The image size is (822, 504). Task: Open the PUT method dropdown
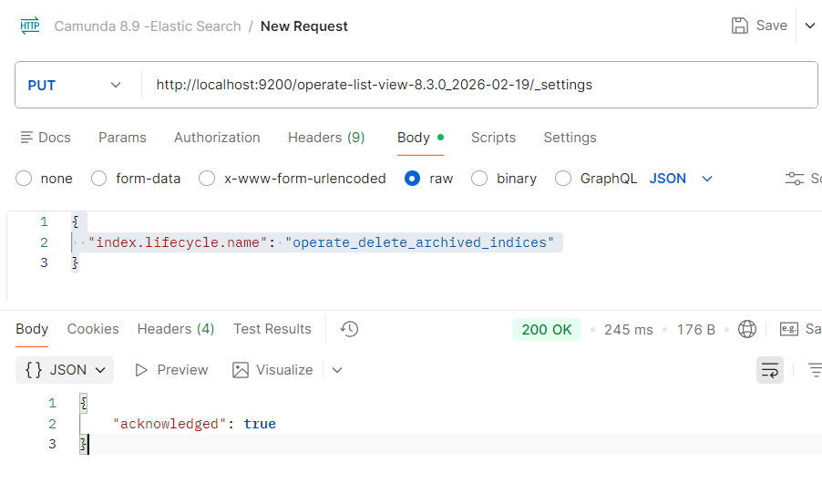[75, 85]
